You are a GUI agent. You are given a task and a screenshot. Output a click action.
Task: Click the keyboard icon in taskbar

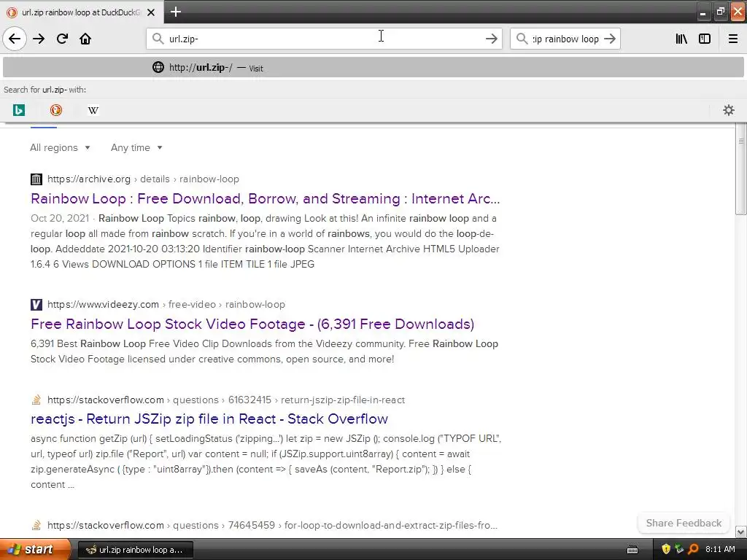pos(632,550)
